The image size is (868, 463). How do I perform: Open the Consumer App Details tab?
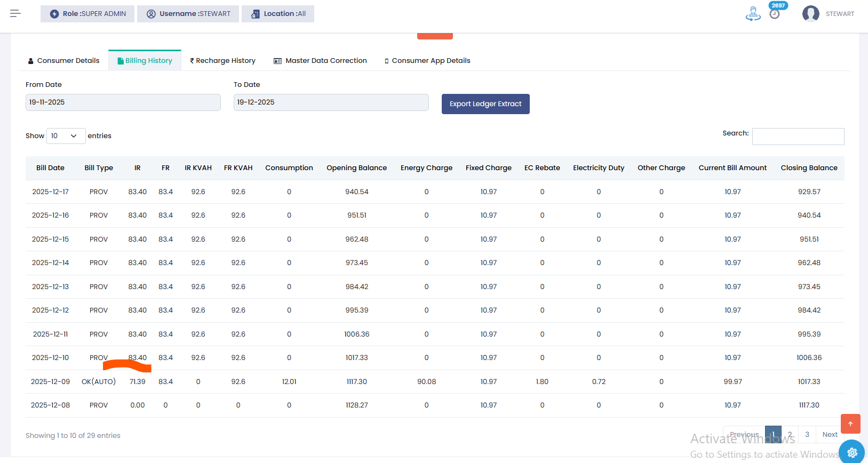(427, 61)
